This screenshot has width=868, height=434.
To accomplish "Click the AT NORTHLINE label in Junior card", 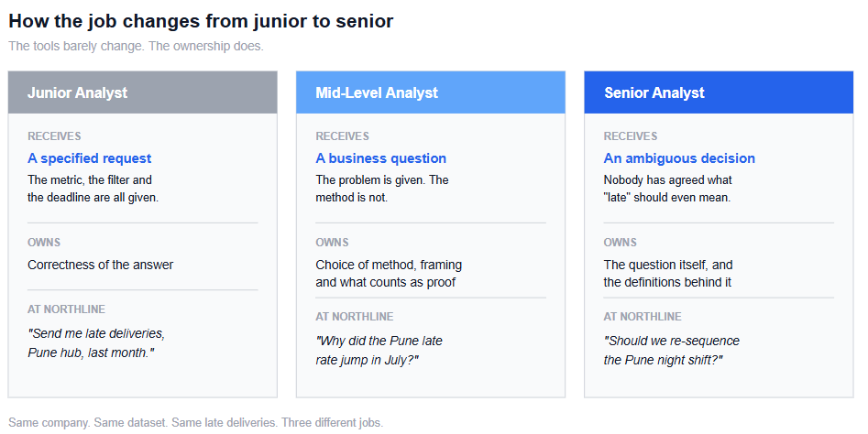I will click(66, 309).
